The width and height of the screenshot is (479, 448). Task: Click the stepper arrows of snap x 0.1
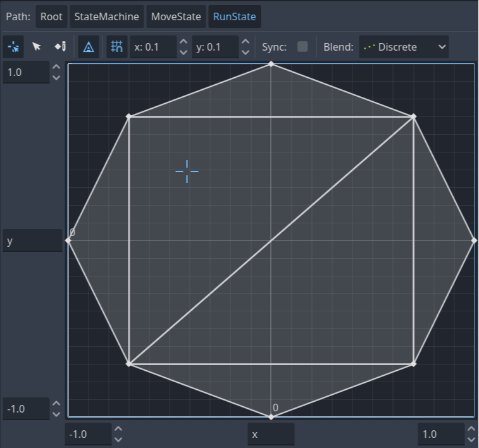tap(183, 47)
